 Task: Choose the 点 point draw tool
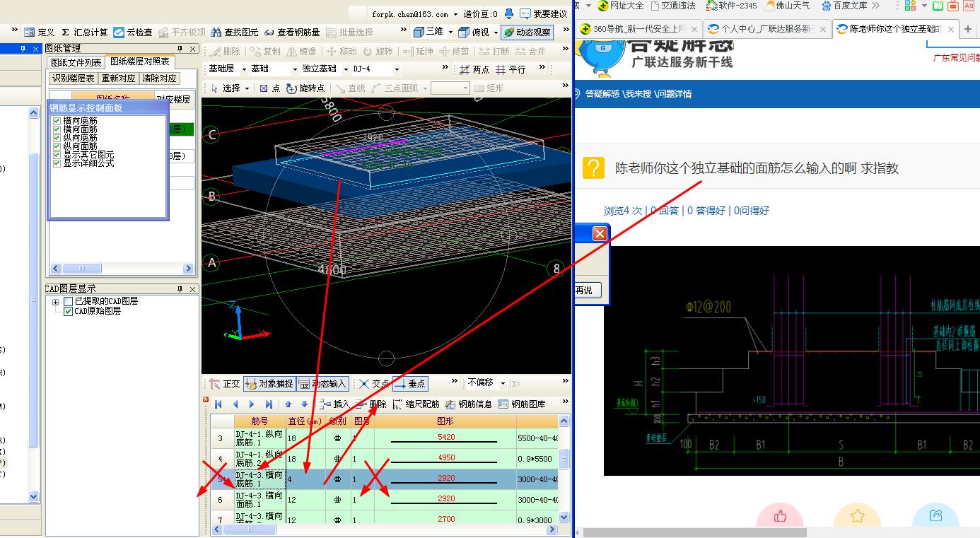269,88
